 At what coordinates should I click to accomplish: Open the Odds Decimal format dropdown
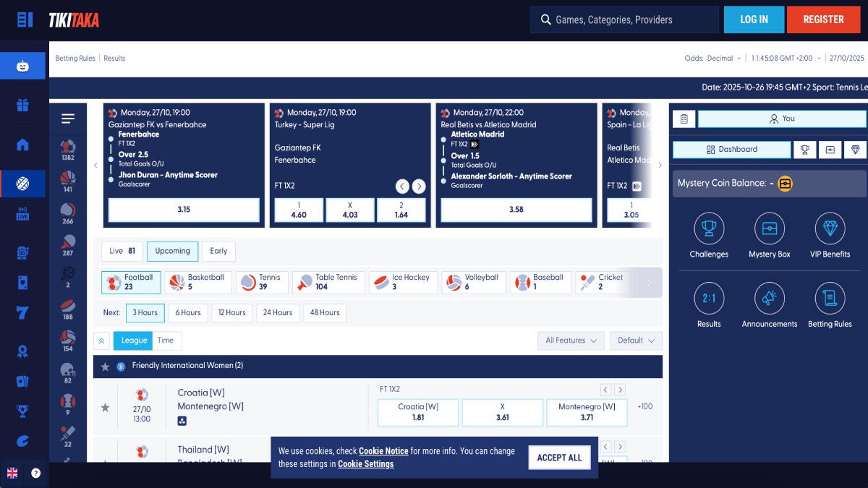[712, 59]
